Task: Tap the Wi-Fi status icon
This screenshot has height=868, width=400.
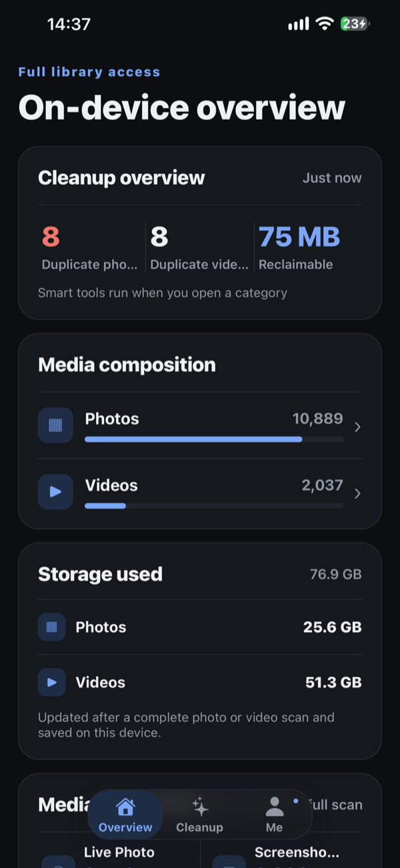Action: tap(325, 24)
